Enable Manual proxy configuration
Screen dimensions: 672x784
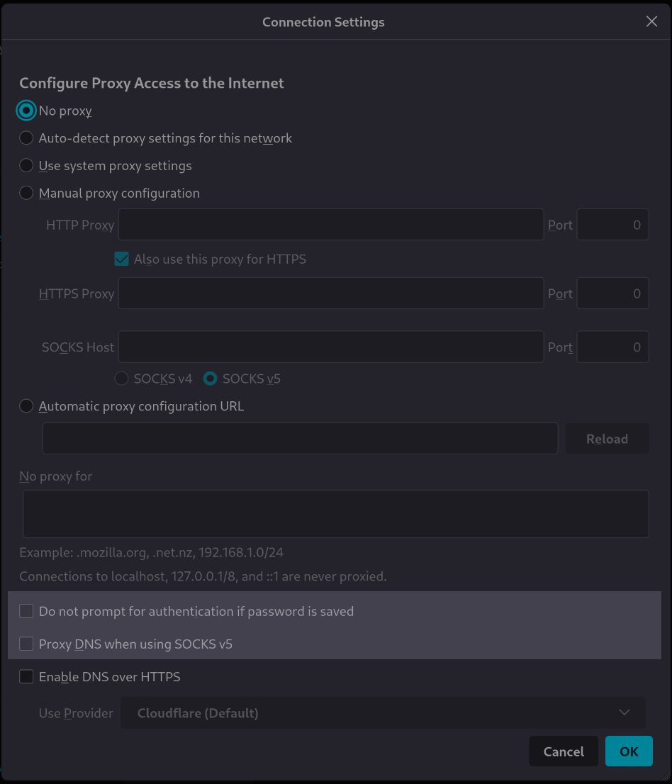tap(26, 193)
